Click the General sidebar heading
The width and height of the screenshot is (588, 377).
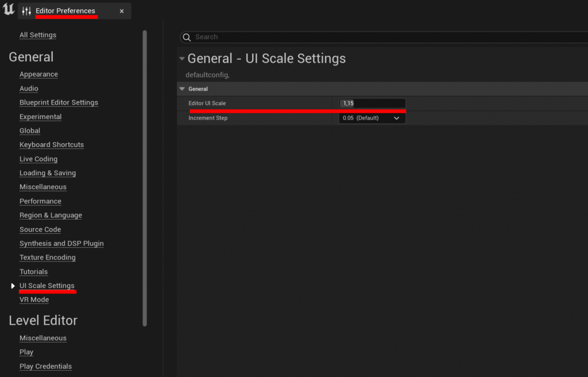[x=31, y=57]
